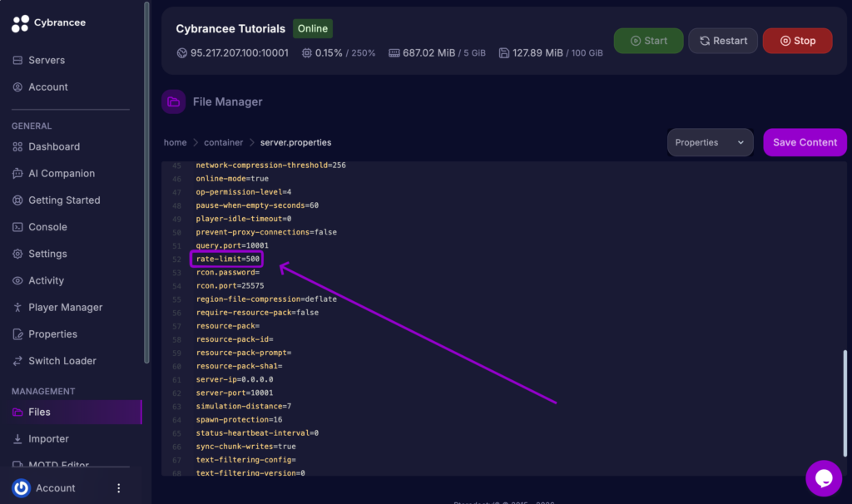Stop the server
Viewport: 852px width, 504px height.
(797, 41)
